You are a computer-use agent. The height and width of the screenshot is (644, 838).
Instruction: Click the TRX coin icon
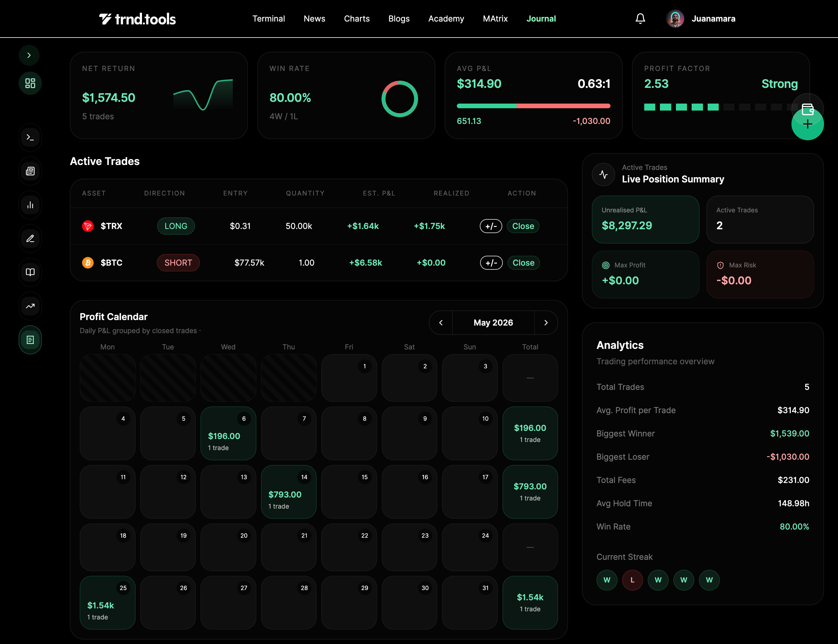coord(88,226)
